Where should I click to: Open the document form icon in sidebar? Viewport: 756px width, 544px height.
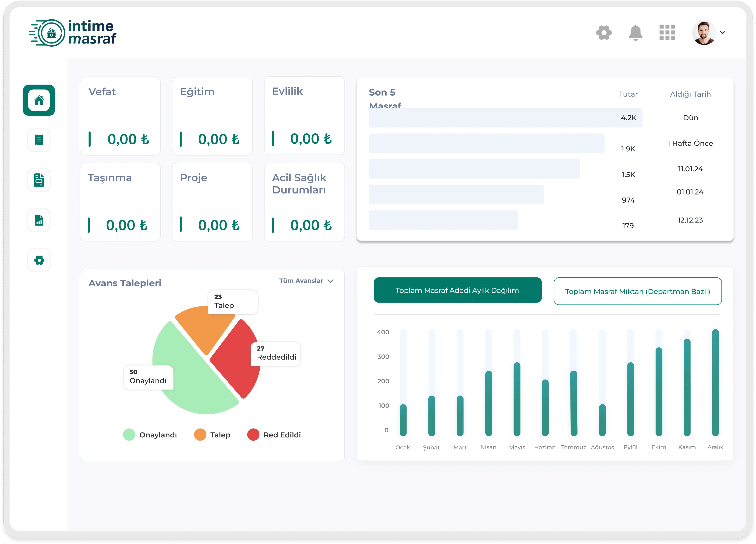(x=39, y=180)
